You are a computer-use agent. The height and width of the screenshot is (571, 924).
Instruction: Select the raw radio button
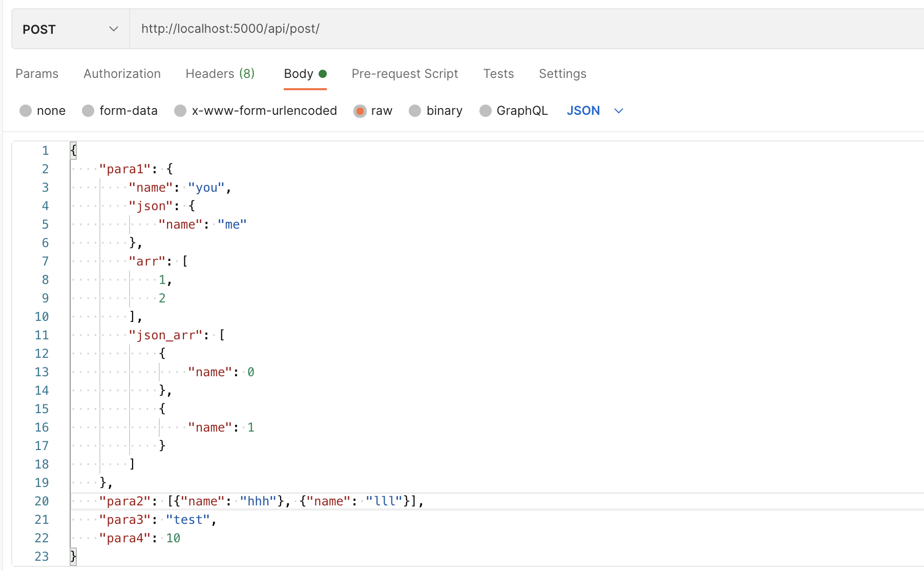360,111
